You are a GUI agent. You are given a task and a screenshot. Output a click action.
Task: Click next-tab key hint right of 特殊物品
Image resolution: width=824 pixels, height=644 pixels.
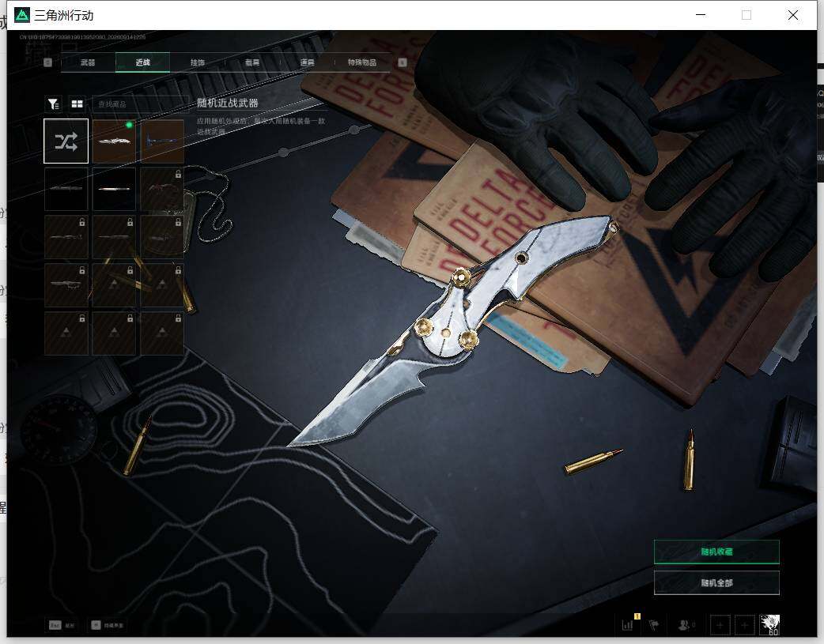403,62
